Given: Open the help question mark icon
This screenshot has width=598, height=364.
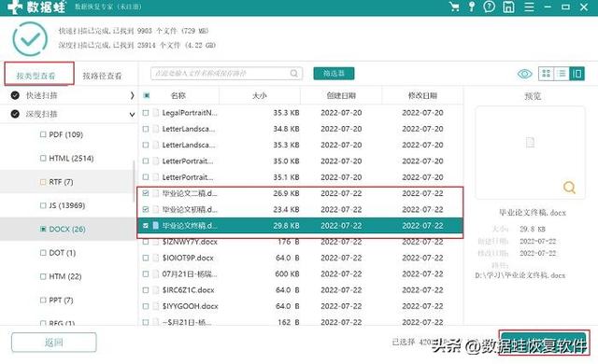Looking at the screenshot, I should [489, 7].
